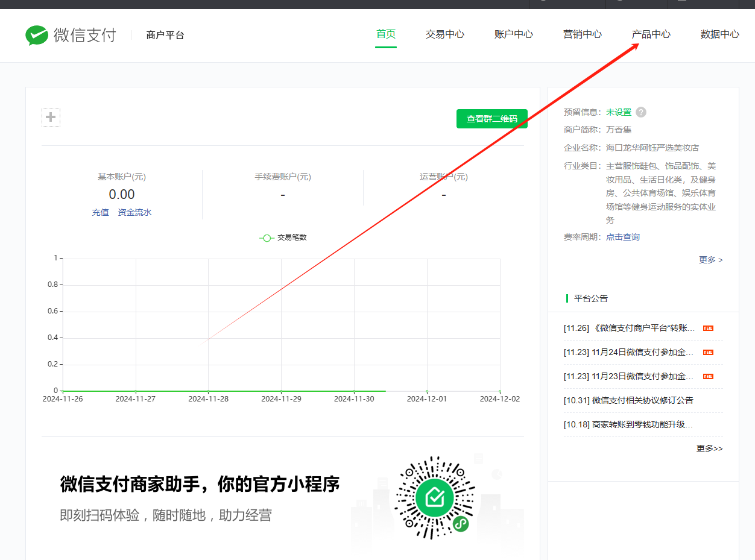The image size is (755, 560).
Task: Show more announcements with 更多>>
Action: [710, 448]
